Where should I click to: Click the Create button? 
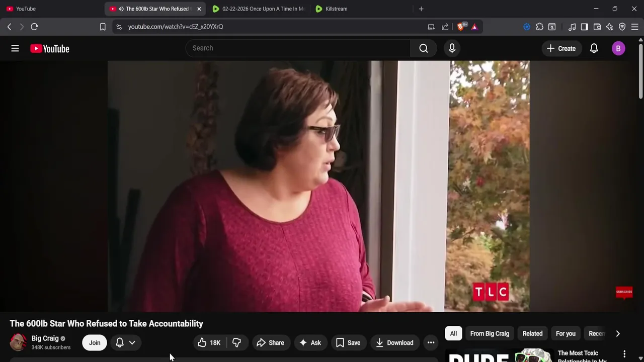point(561,48)
